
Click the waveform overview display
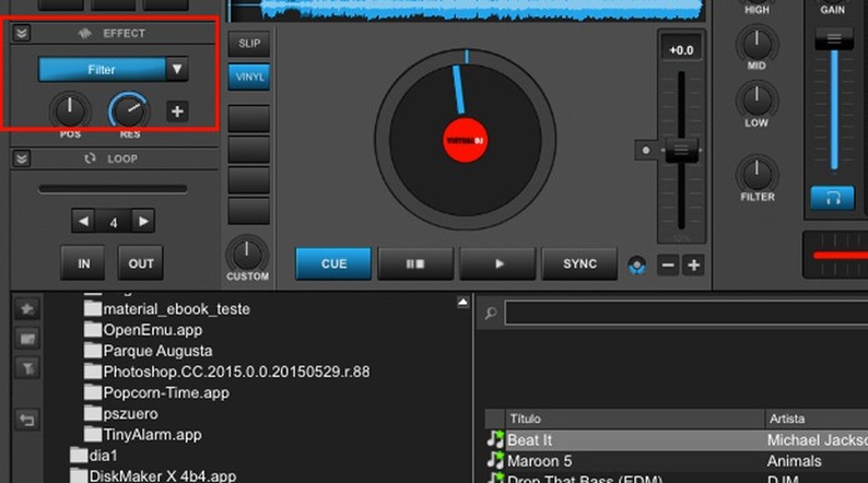pyautogui.click(x=466, y=11)
